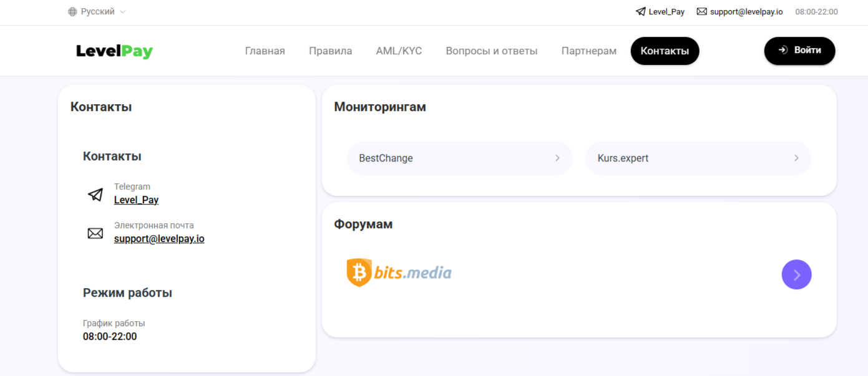Click the LevelPay logo
The width and height of the screenshot is (868, 376).
[x=114, y=51]
